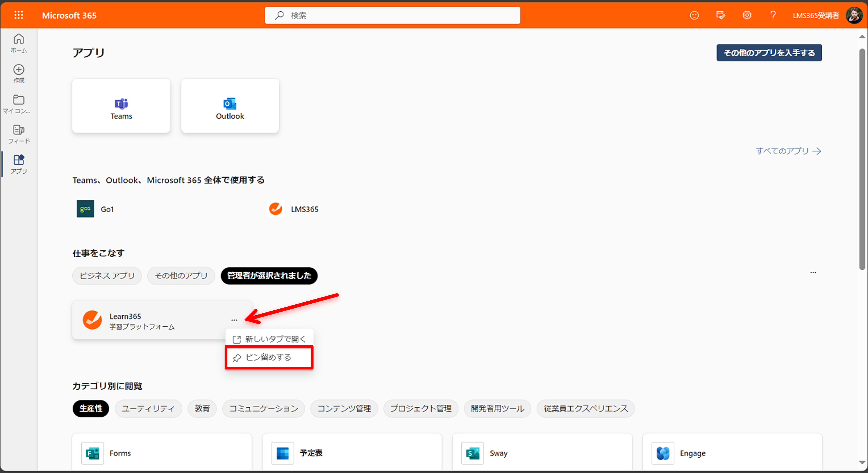This screenshot has width=868, height=473.
Task: Open the 予定表 calendar app icon
Action: point(282,453)
